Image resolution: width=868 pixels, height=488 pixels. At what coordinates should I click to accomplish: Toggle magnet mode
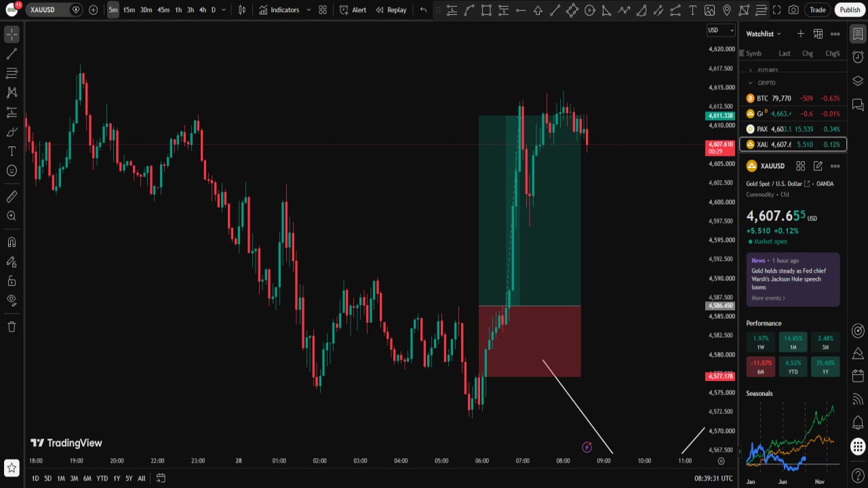[x=12, y=242]
